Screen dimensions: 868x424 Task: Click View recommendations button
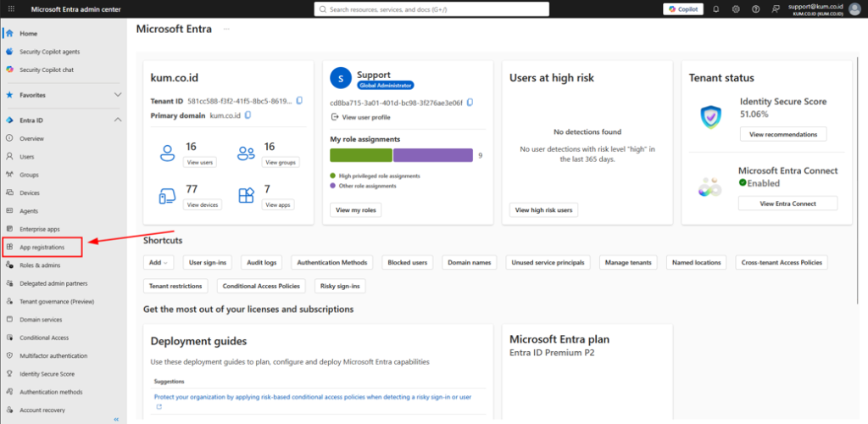coord(782,134)
